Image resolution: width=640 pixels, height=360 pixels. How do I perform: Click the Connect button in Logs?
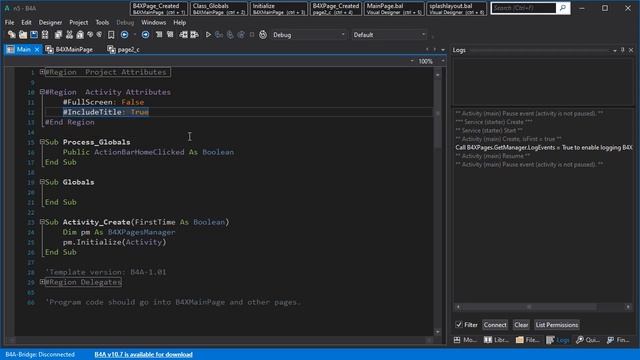(495, 325)
